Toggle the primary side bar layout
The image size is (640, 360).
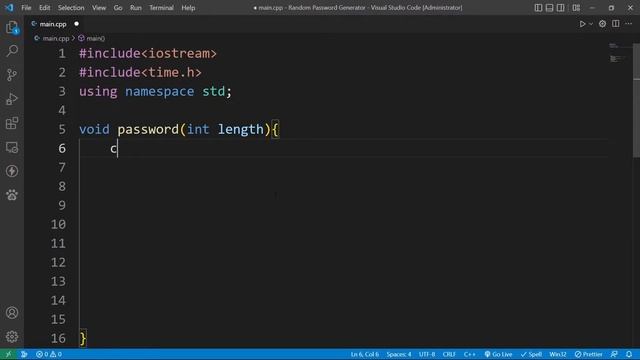(x=538, y=8)
